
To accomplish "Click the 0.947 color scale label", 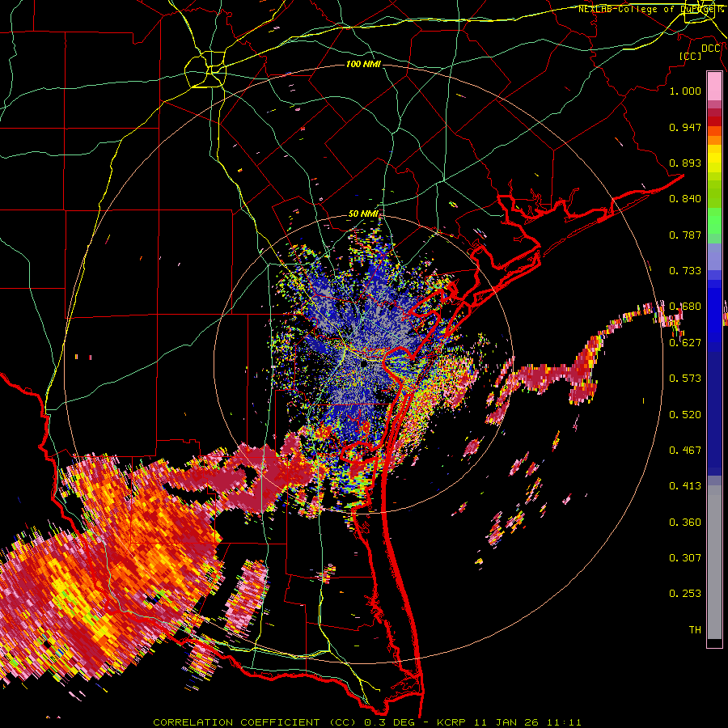I will [x=685, y=127].
